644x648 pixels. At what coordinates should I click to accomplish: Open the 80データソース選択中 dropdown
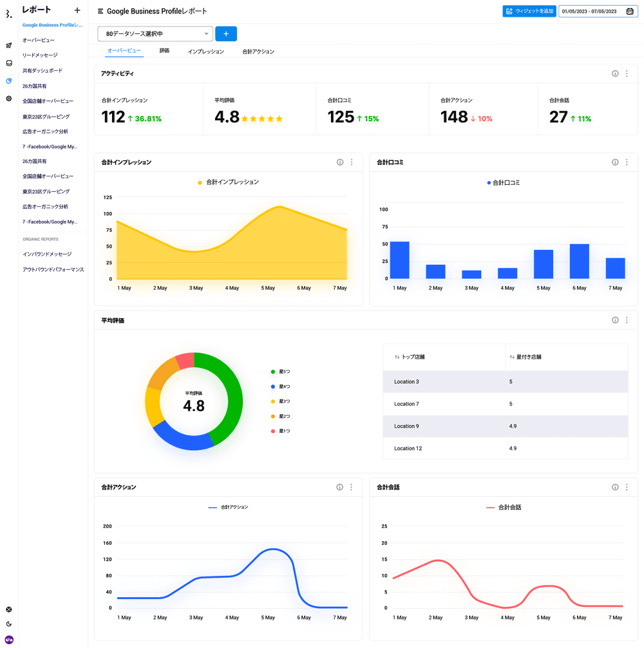pos(155,33)
